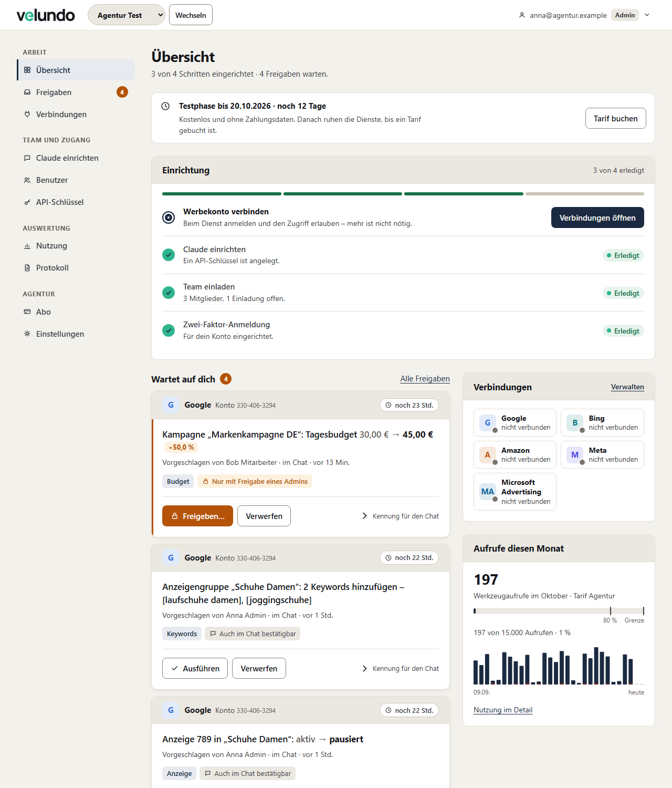Expand "Kennung für den Chat" in the Keywords hinzufügen card
The height and width of the screenshot is (788, 672).
pos(401,668)
